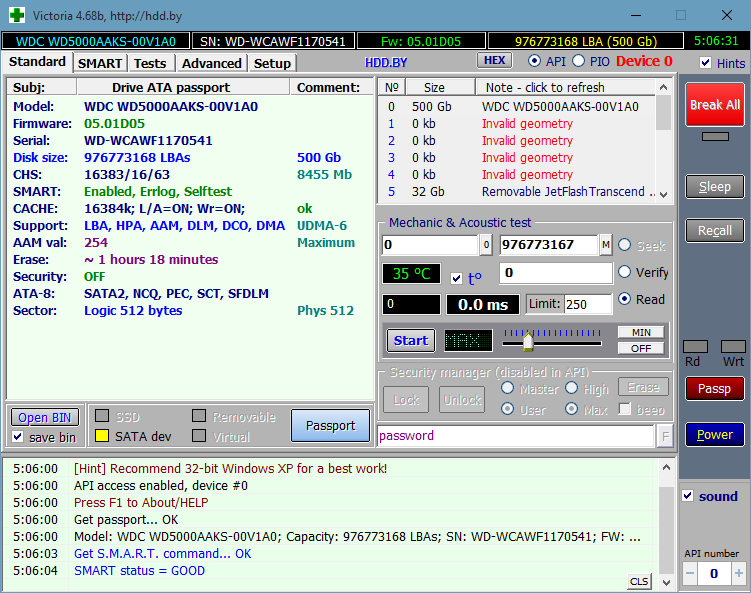
Task: Click the log scrollbar up arrow
Action: (666, 468)
